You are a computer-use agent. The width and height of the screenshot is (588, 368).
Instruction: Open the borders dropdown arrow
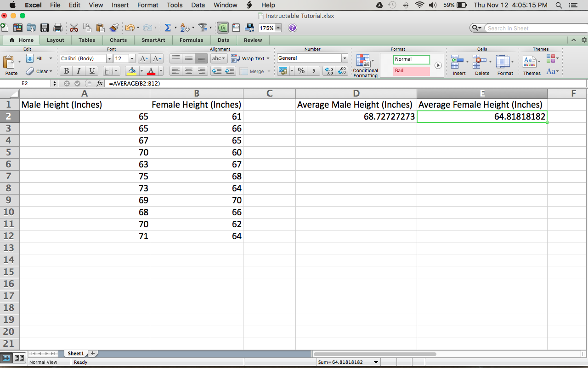click(116, 71)
